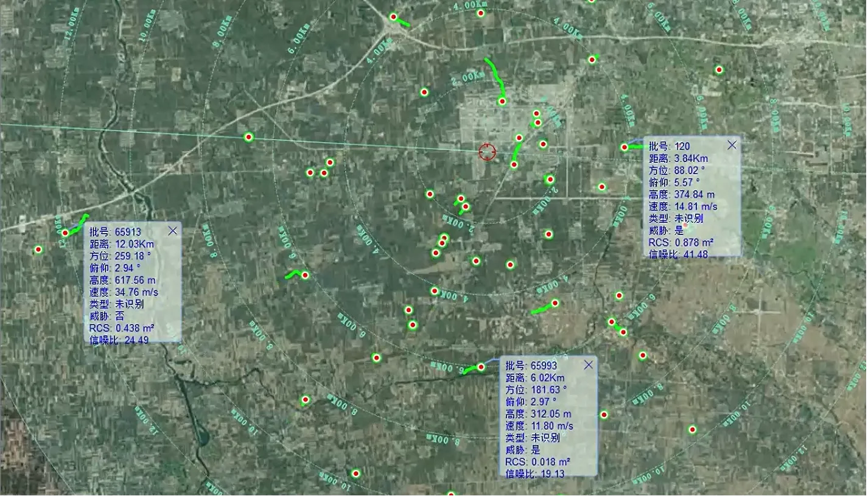Select the radar center crosshair symbol
Screen dimensions: 868x496
(487, 153)
